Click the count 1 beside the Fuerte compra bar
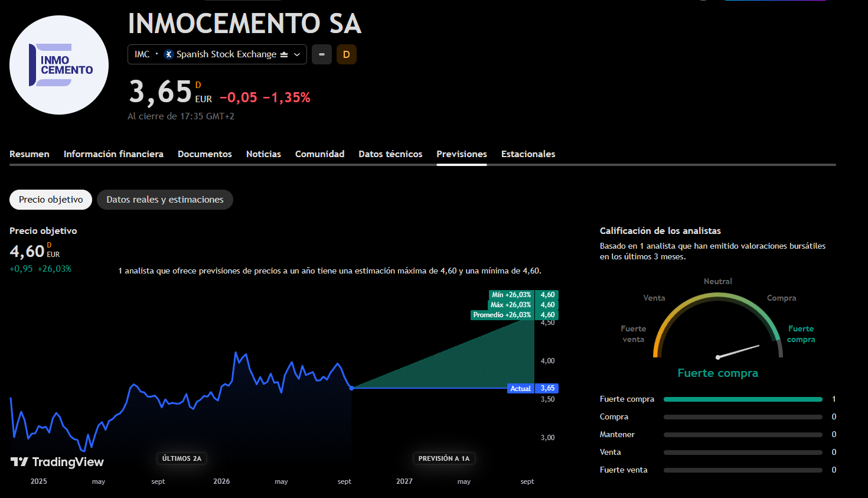 (x=834, y=399)
